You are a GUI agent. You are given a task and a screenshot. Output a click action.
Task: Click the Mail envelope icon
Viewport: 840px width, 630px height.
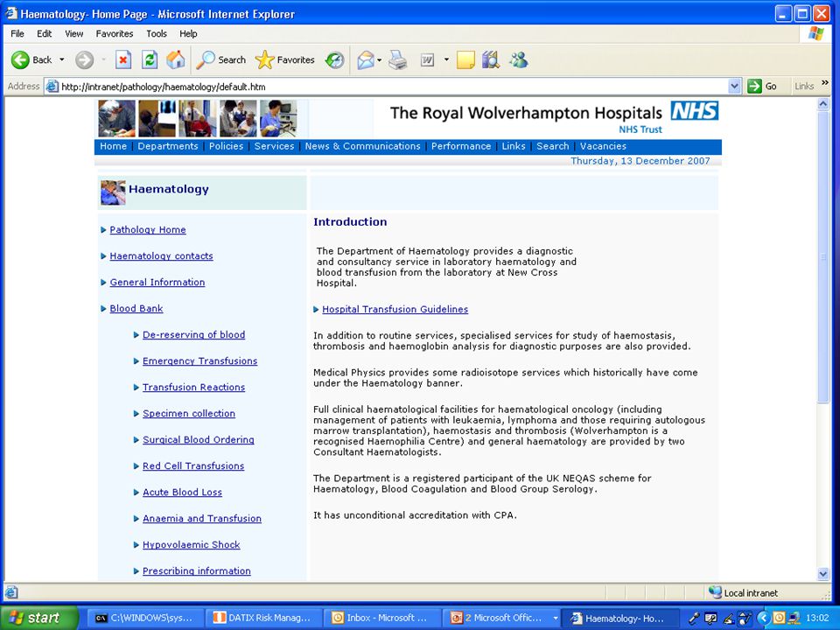366,60
